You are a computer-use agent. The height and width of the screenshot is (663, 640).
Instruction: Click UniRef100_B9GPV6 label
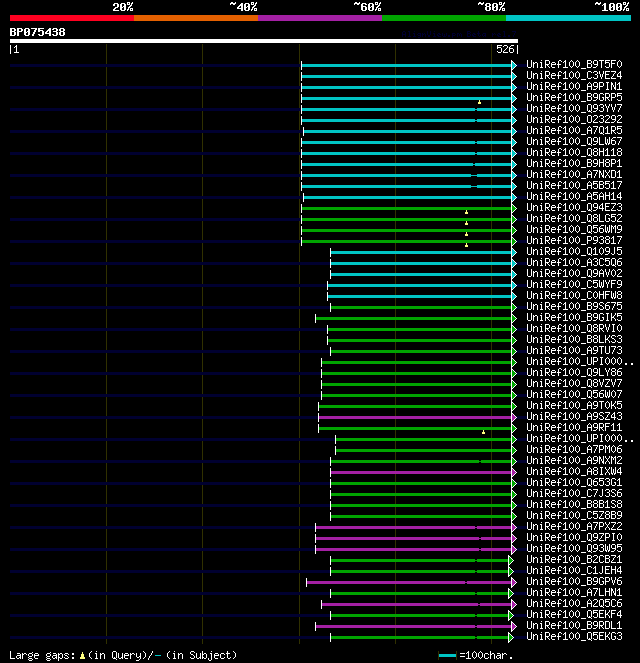coord(574,581)
